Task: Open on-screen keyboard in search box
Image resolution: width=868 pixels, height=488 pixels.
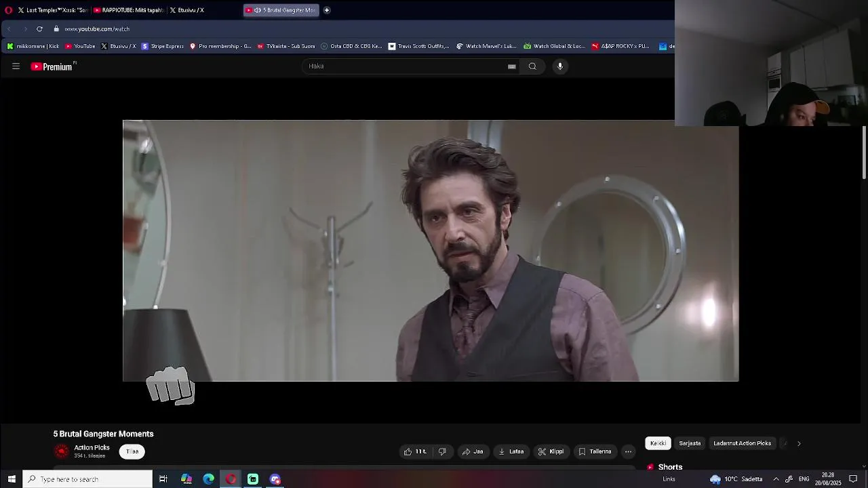Action: 512,66
